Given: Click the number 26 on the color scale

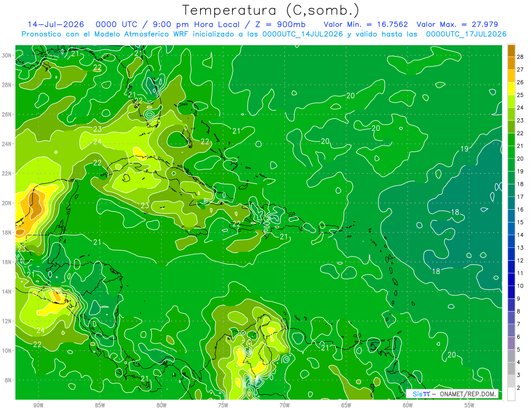Looking at the screenshot, I should tap(520, 82).
